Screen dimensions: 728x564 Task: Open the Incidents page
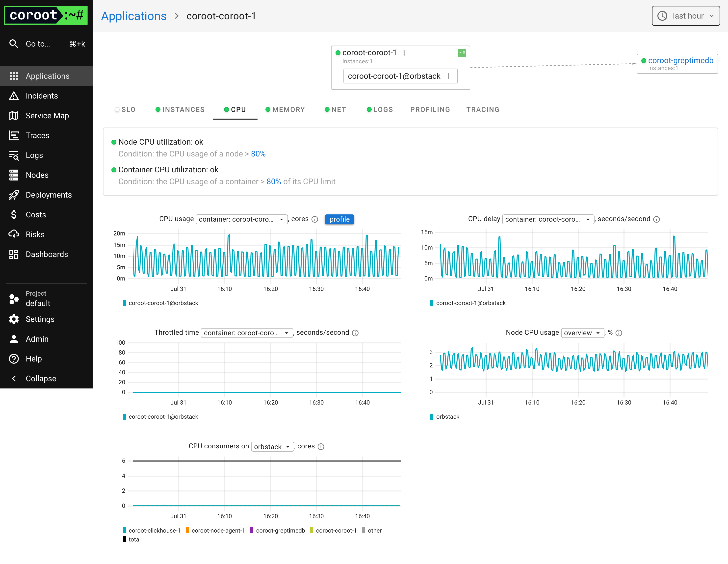coord(41,96)
